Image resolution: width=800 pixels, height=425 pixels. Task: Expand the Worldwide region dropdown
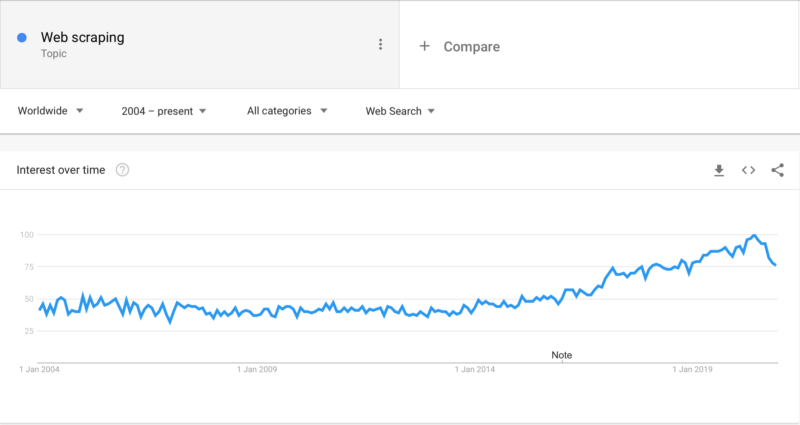(51, 111)
